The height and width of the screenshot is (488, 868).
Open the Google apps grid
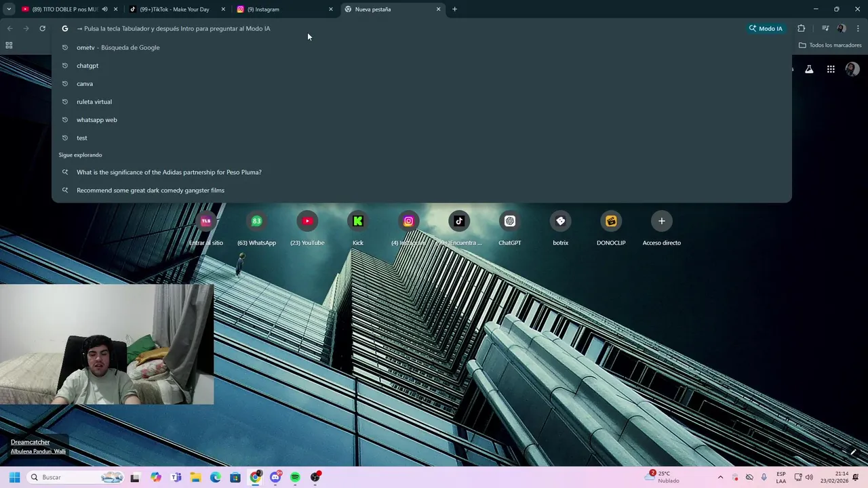(831, 69)
